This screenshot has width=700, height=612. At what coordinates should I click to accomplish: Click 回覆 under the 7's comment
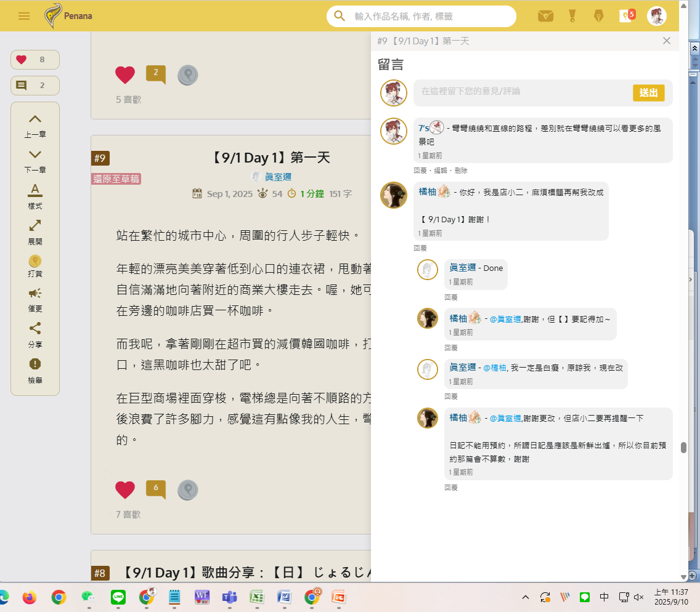click(420, 171)
